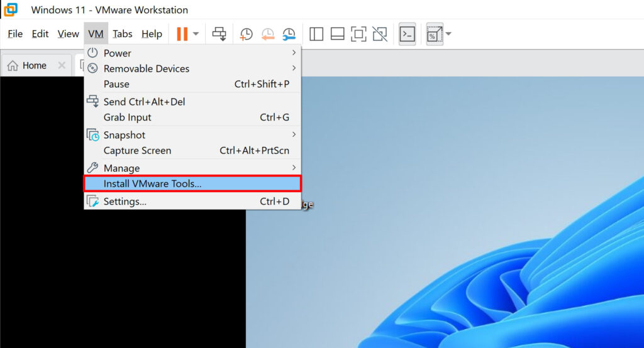The height and width of the screenshot is (348, 644).
Task: Select Grab Input menu entry
Action: 192,117
